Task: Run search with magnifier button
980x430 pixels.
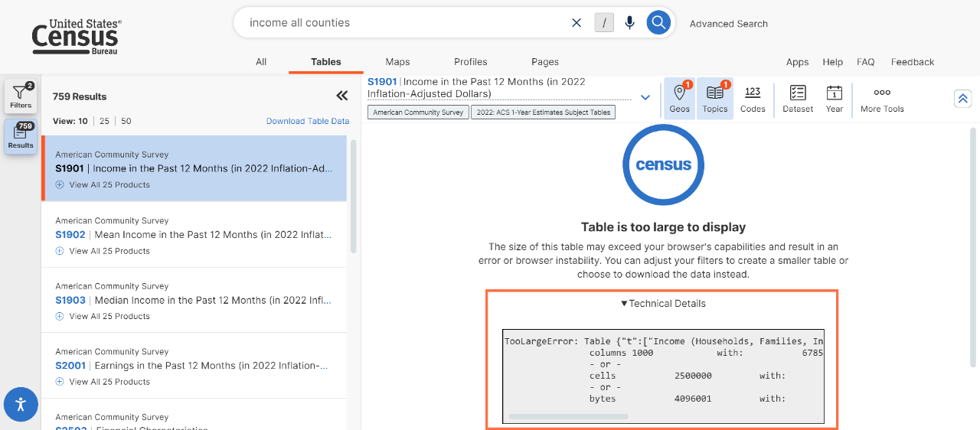Action: pos(658,22)
